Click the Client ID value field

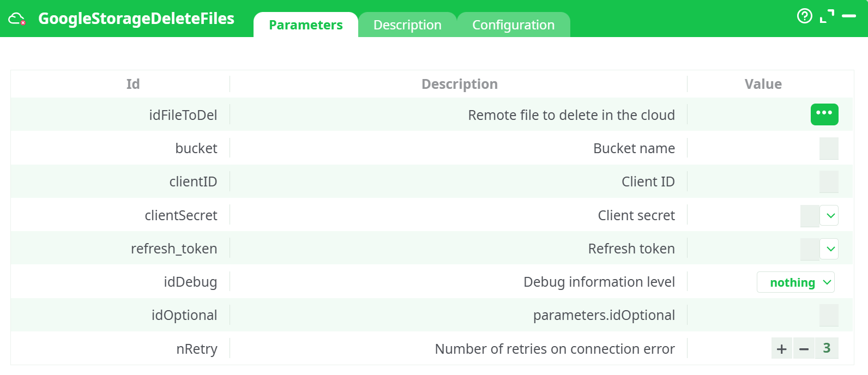(x=829, y=182)
